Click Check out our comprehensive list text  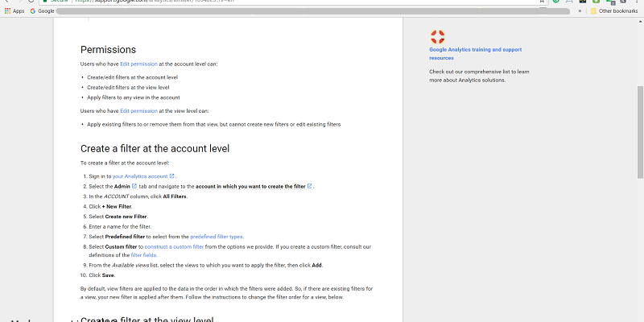[479, 76]
